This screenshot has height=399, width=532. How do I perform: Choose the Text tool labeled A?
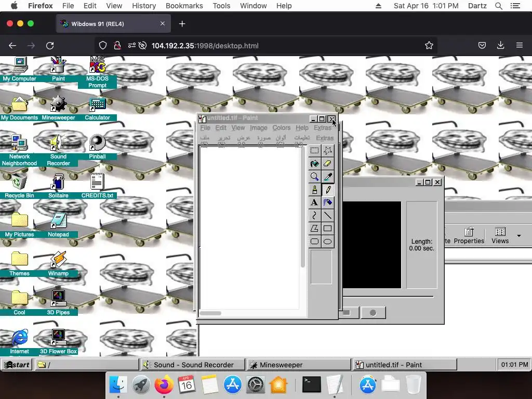tap(314, 203)
